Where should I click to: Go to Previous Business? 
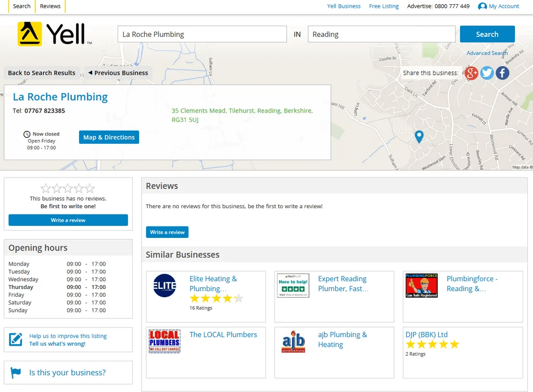click(x=118, y=73)
